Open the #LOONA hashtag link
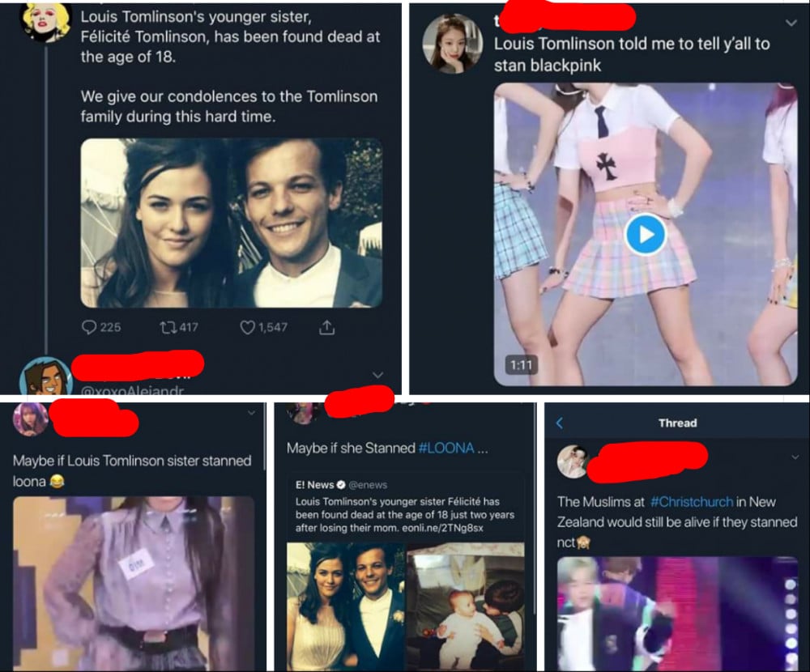810x672 pixels. pyautogui.click(x=446, y=448)
